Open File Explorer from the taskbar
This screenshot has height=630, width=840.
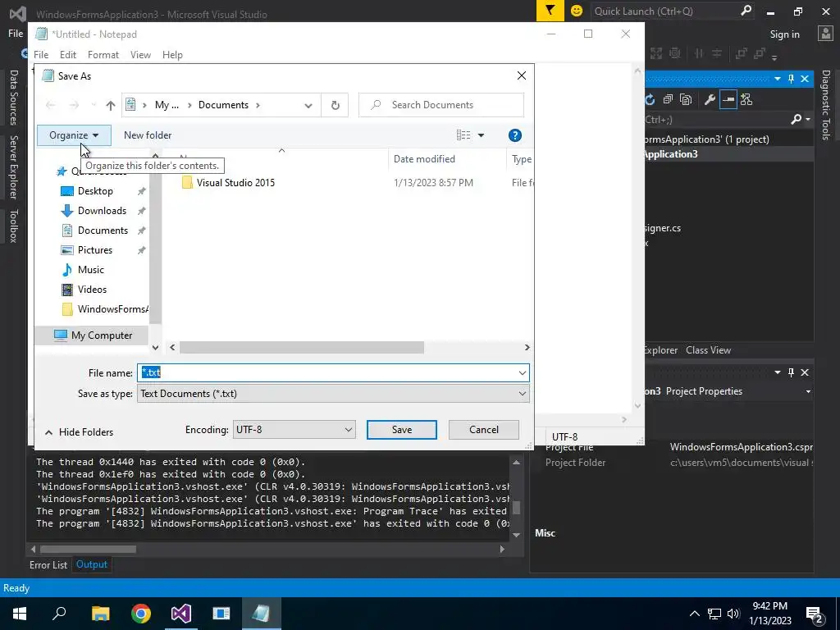point(100,614)
